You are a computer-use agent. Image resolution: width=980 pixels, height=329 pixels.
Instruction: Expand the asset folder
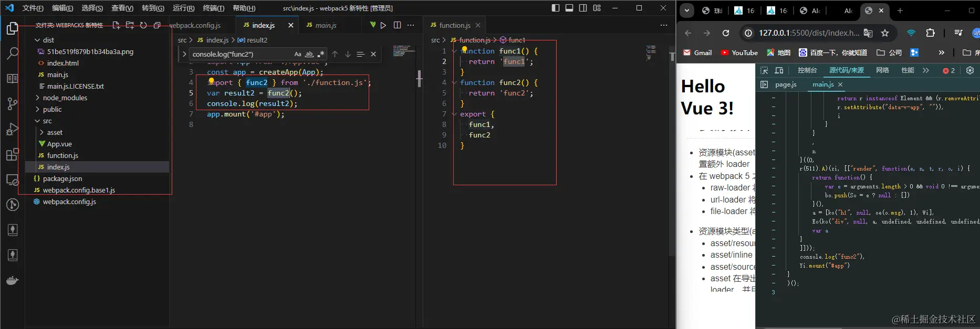coord(41,132)
